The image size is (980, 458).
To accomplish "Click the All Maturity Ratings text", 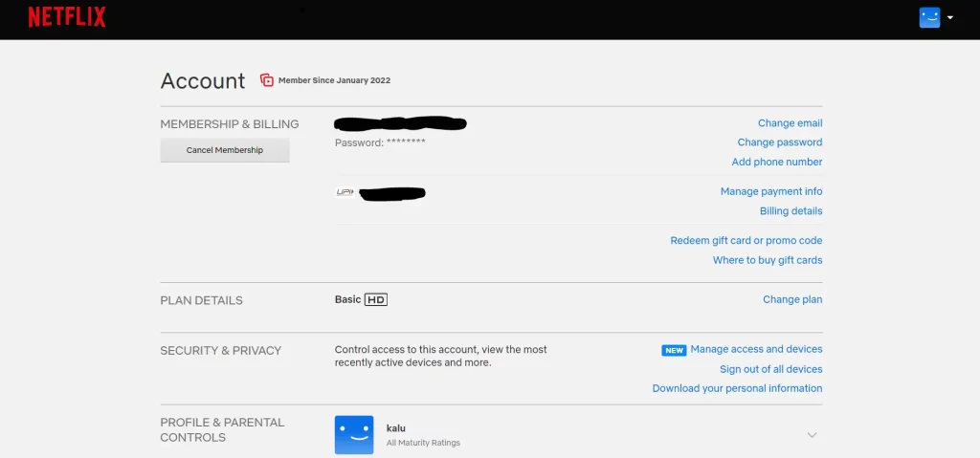I will (x=423, y=443).
